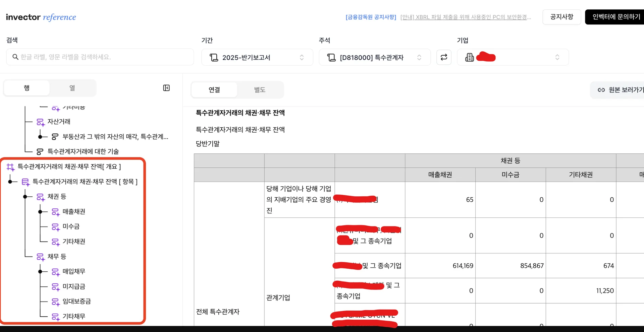644x332 pixels.
Task: Click the table icon beside 특수관계자거래의 채권·채무 잔액[개요]
Action: (10, 167)
